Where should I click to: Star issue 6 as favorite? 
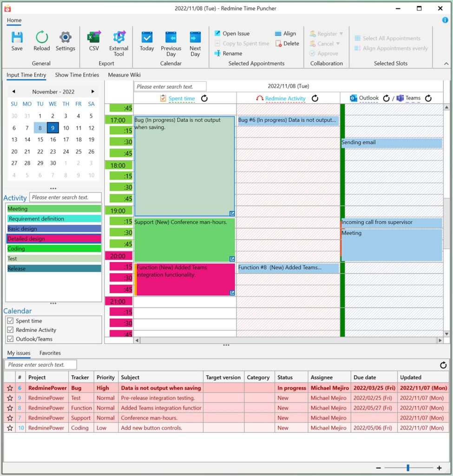(x=10, y=388)
